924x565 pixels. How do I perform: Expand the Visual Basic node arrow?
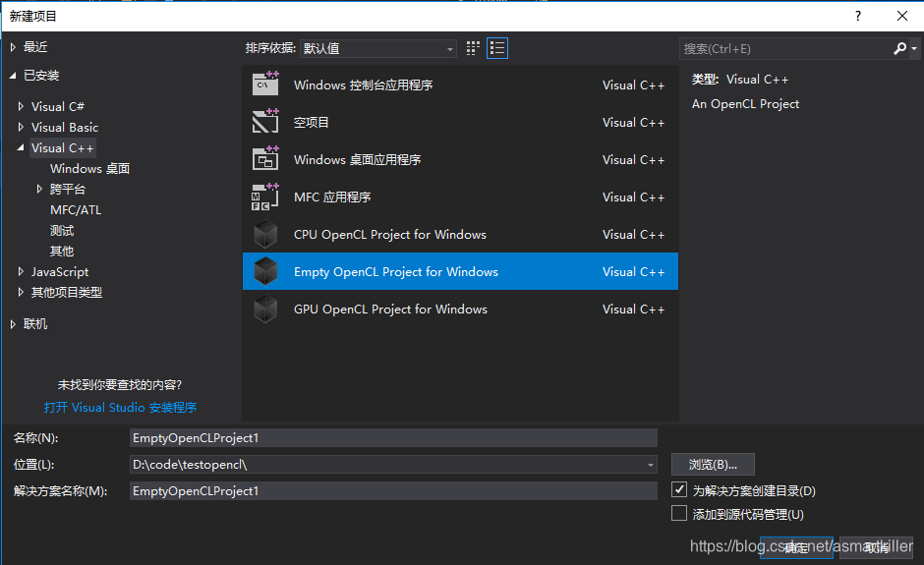pyautogui.click(x=21, y=128)
